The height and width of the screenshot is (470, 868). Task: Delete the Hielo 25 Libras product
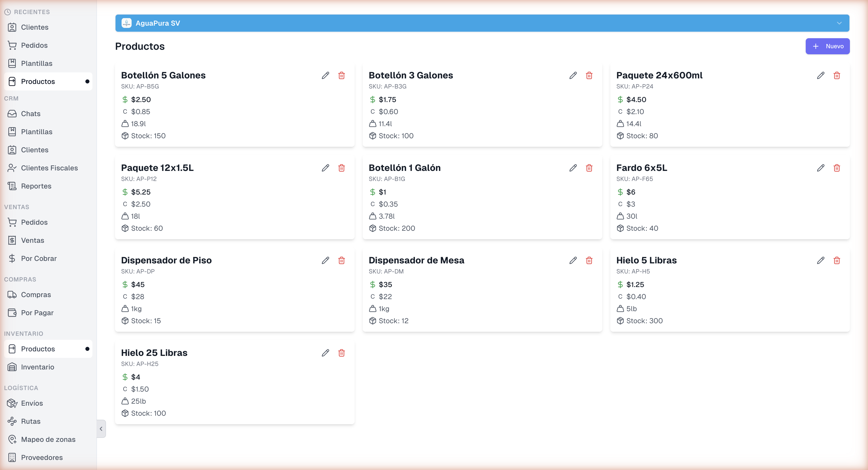(341, 353)
